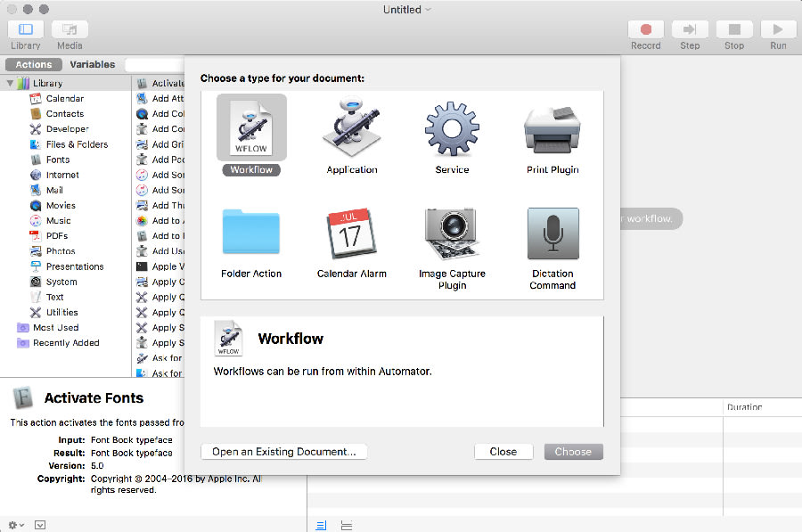802x532 pixels.
Task: Toggle the description pane hide button
Action: (40, 525)
